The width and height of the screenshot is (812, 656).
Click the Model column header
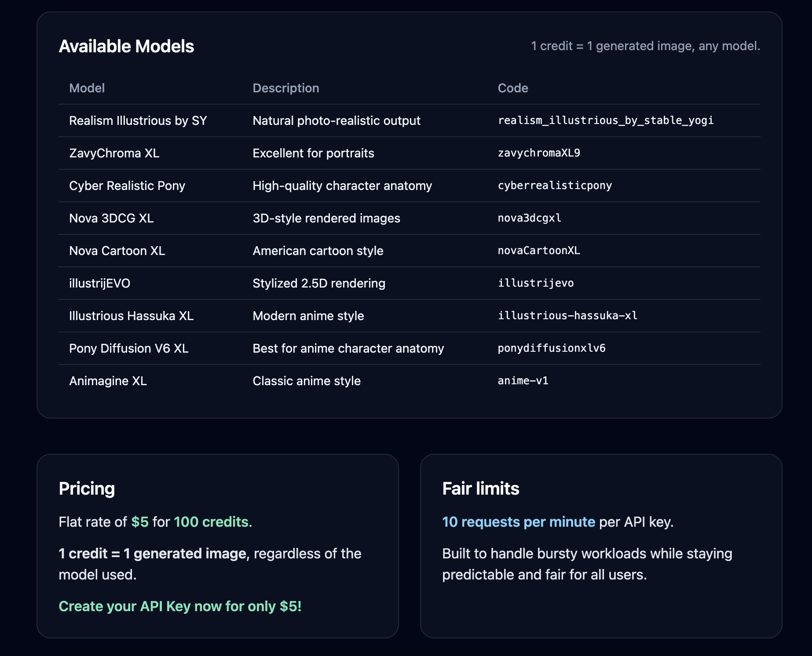87,88
